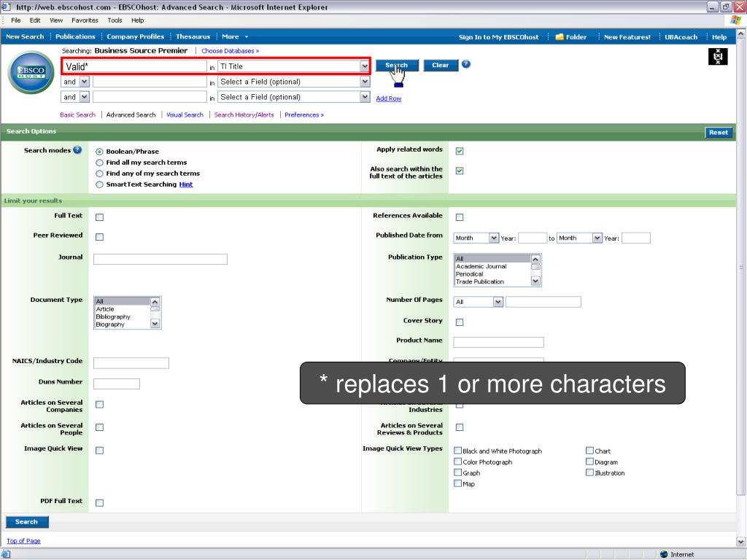Click the Journal input field
This screenshot has width=747, height=560.
[x=160, y=259]
